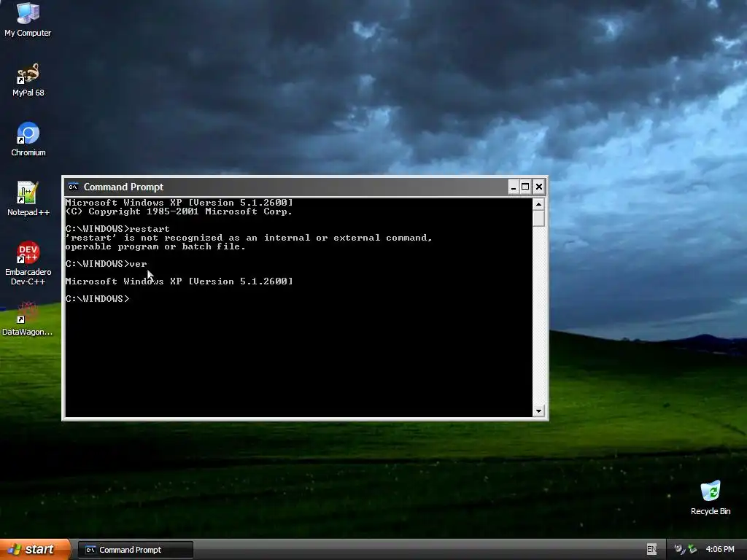Click the console scrollbar down arrow
The image size is (747, 560).
539,411
